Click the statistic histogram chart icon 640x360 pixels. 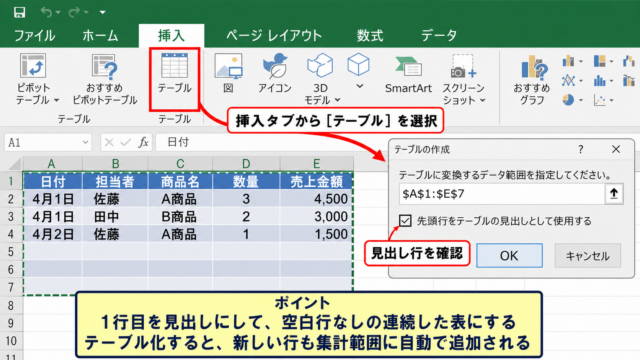tap(600, 80)
